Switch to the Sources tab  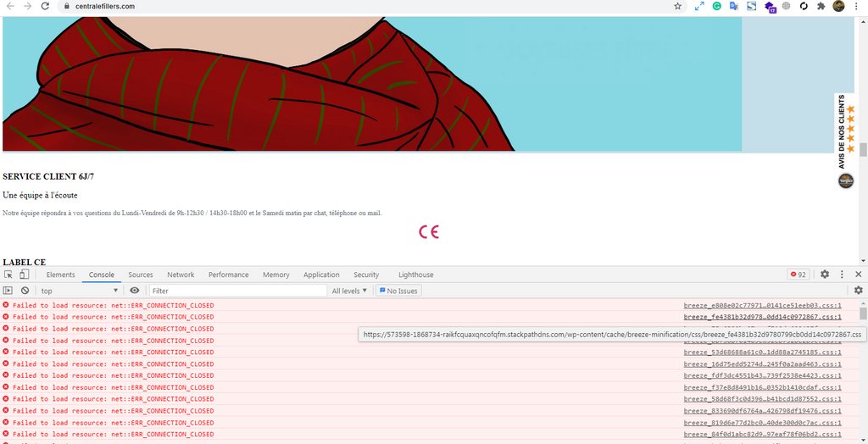[141, 275]
